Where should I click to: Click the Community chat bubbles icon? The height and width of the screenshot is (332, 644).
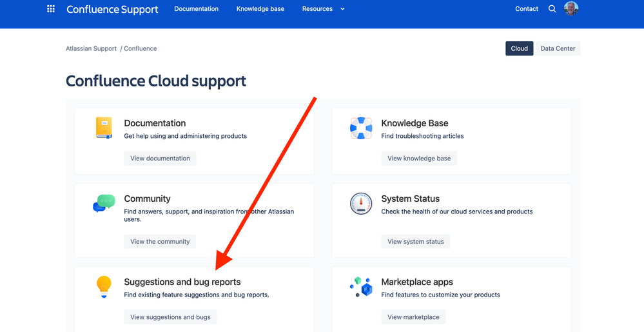coord(104,204)
